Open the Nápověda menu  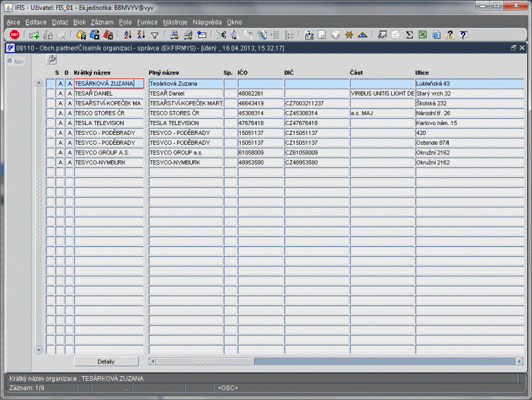(207, 22)
